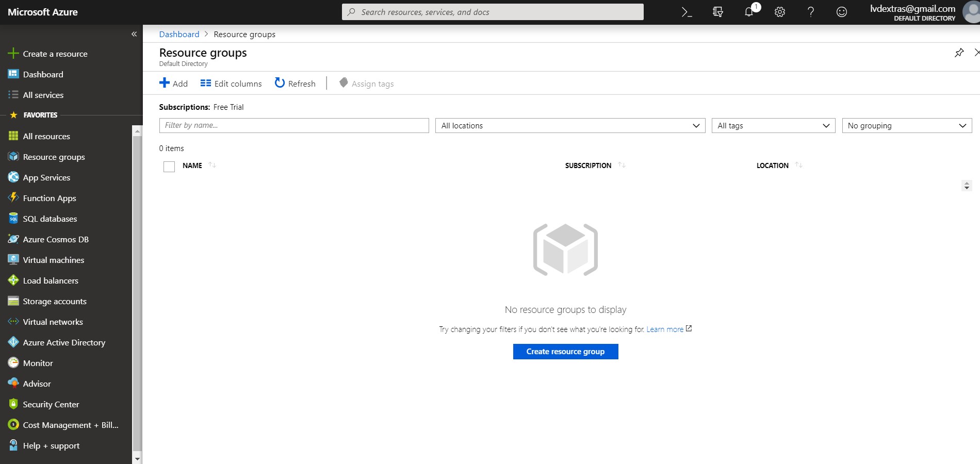Image resolution: width=980 pixels, height=464 pixels.
Task: Click the feedback smiley icon
Action: pyautogui.click(x=842, y=12)
